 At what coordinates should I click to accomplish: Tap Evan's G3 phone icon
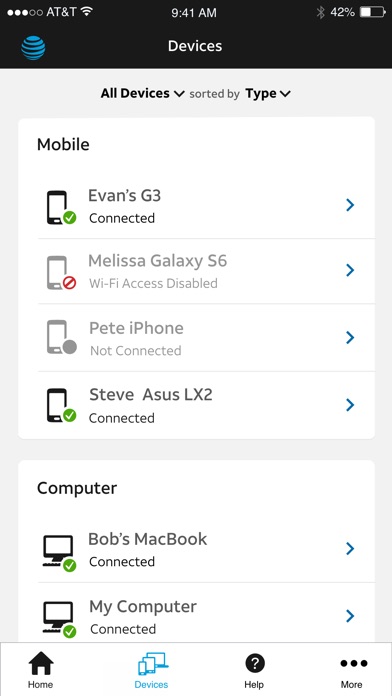pos(61,207)
